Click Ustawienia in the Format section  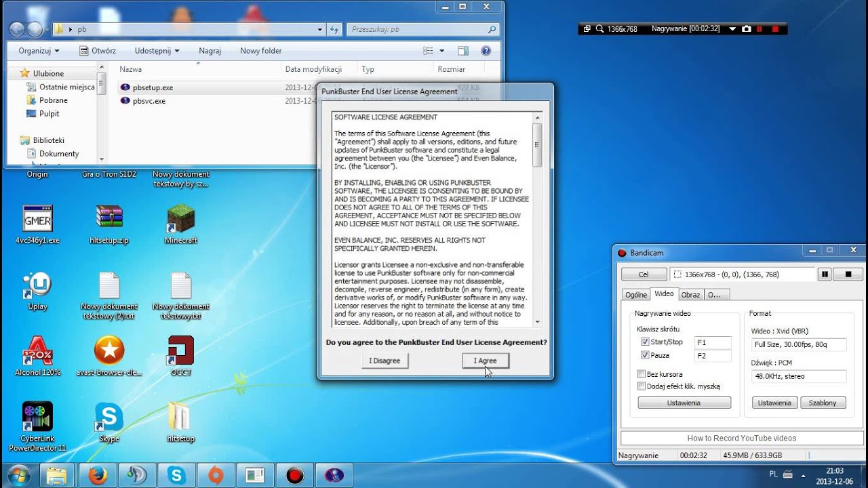[774, 403]
